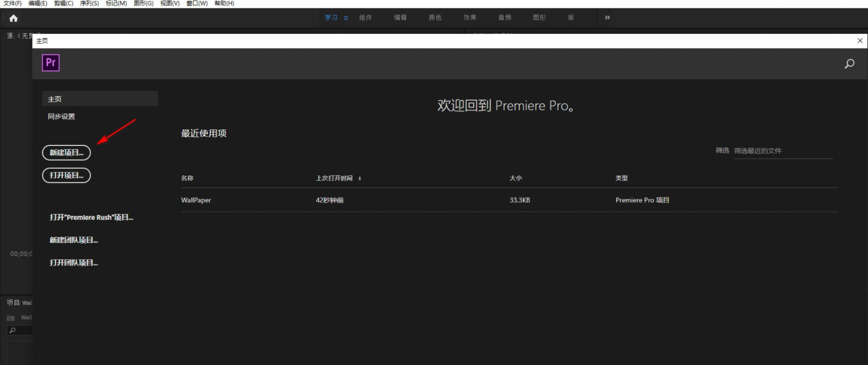
Task: Click the WallPaper bin icon in project panel
Action: 10,317
